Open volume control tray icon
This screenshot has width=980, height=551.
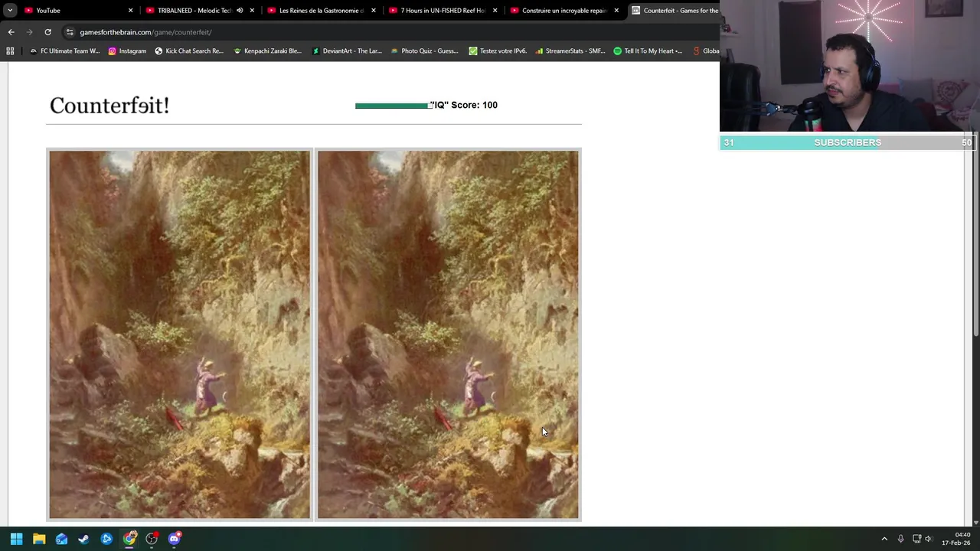click(x=929, y=539)
